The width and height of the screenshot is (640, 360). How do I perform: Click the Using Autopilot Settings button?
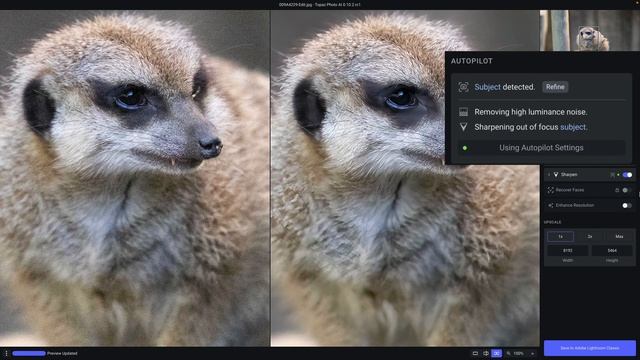coord(541,148)
